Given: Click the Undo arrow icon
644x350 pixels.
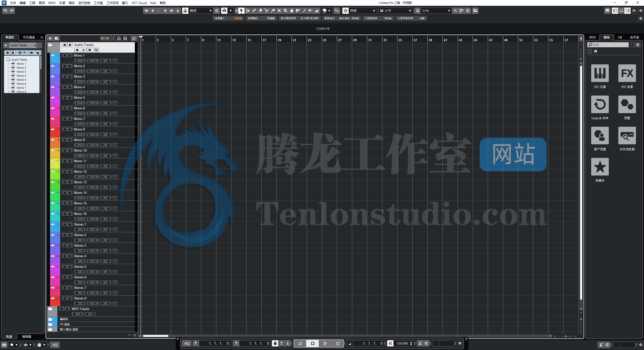Looking at the screenshot, I should pos(5,11).
